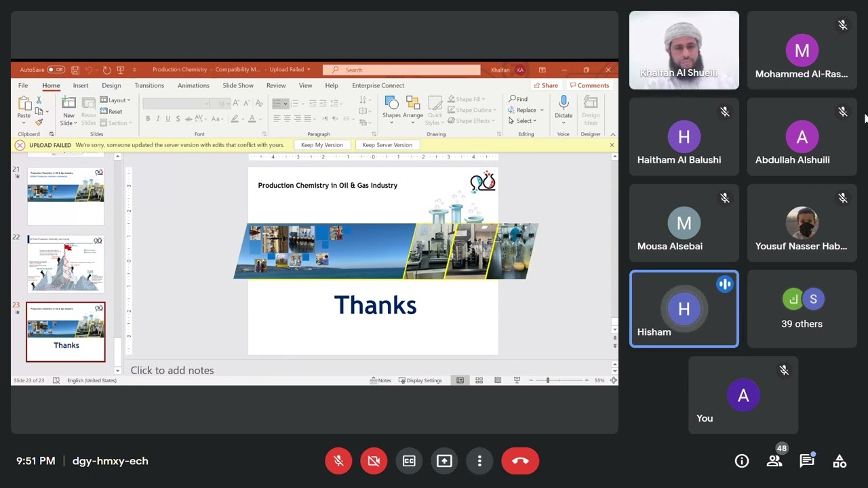Toggle Bold formatting
Screen dimensions: 868x488
tap(148, 119)
